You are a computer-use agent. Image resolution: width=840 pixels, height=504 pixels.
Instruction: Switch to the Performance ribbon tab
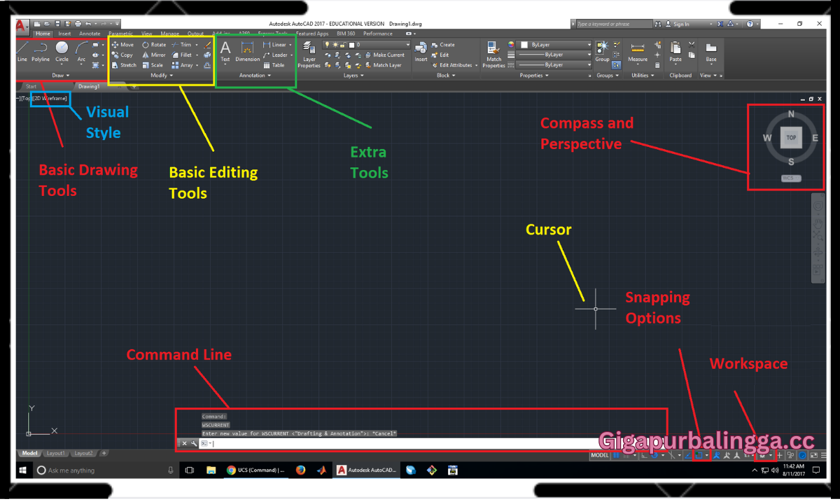(x=378, y=34)
